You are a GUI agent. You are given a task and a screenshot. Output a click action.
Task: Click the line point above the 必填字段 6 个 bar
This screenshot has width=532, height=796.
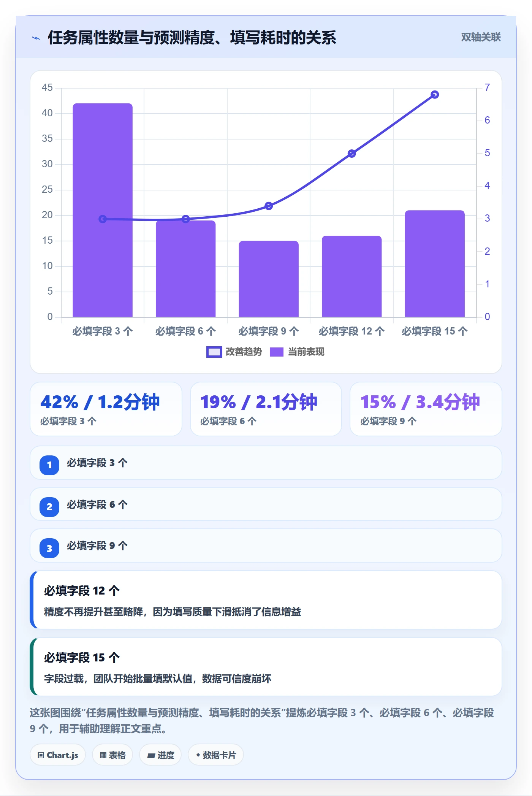point(185,219)
